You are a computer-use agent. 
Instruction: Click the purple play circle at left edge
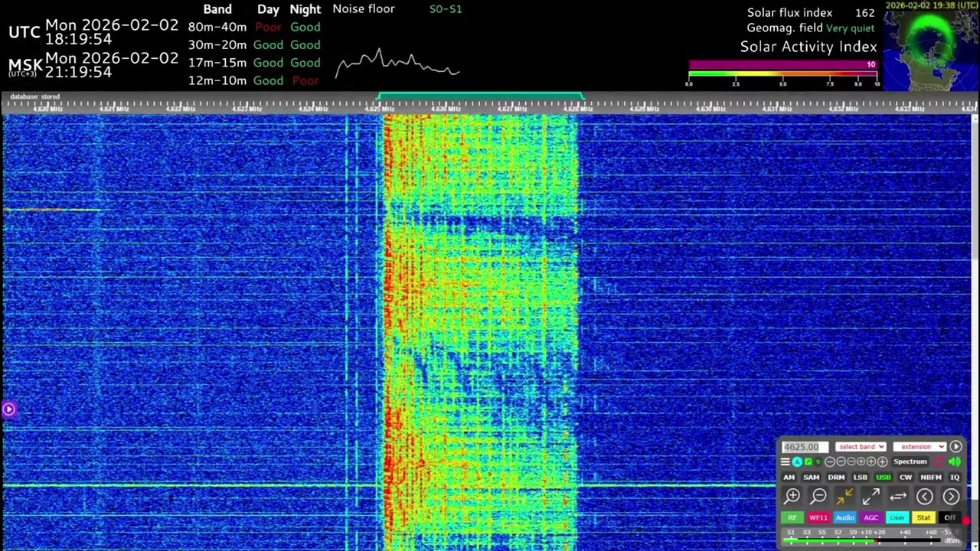click(8, 409)
